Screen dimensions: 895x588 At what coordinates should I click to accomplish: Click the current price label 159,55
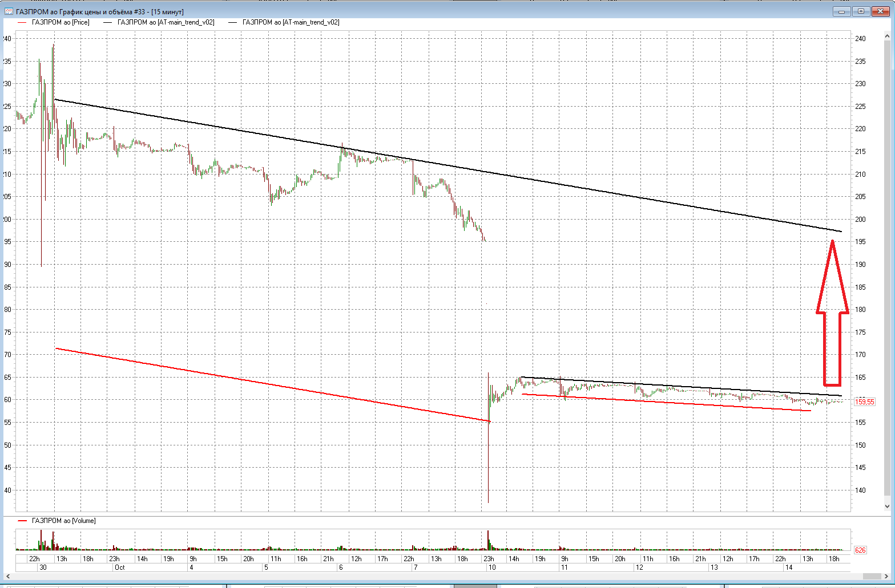click(x=864, y=402)
